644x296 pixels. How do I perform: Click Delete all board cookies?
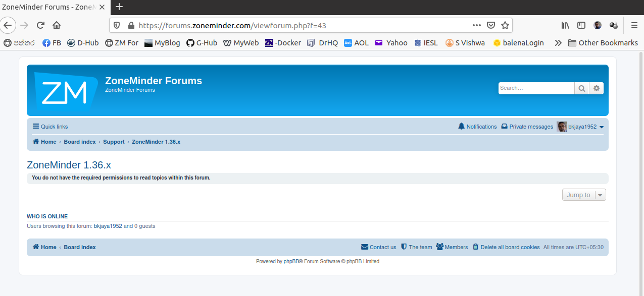506,247
